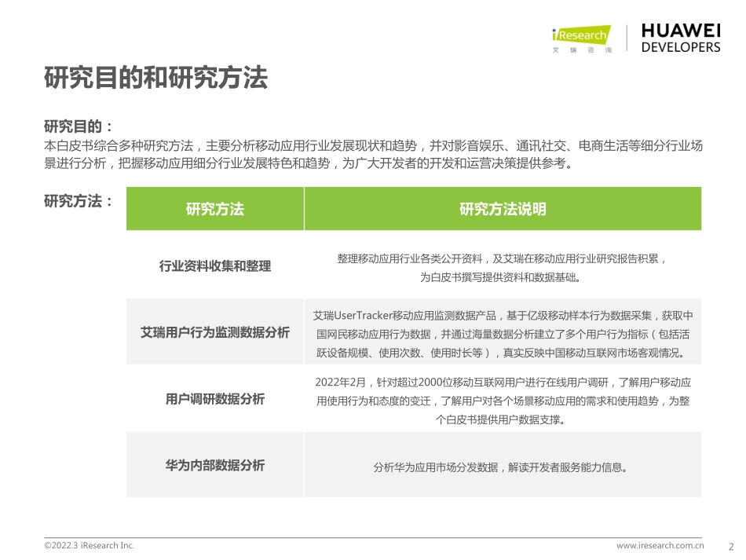Click the green table header bar

(x=412, y=209)
